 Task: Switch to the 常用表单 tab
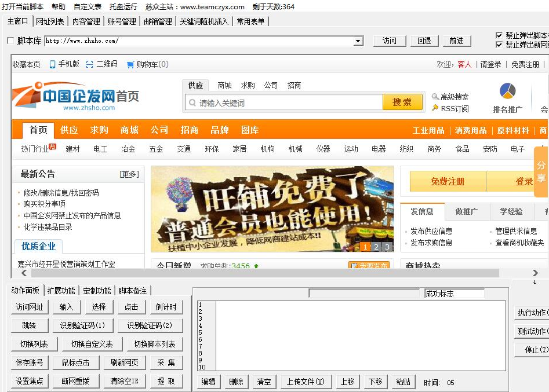[x=250, y=21]
